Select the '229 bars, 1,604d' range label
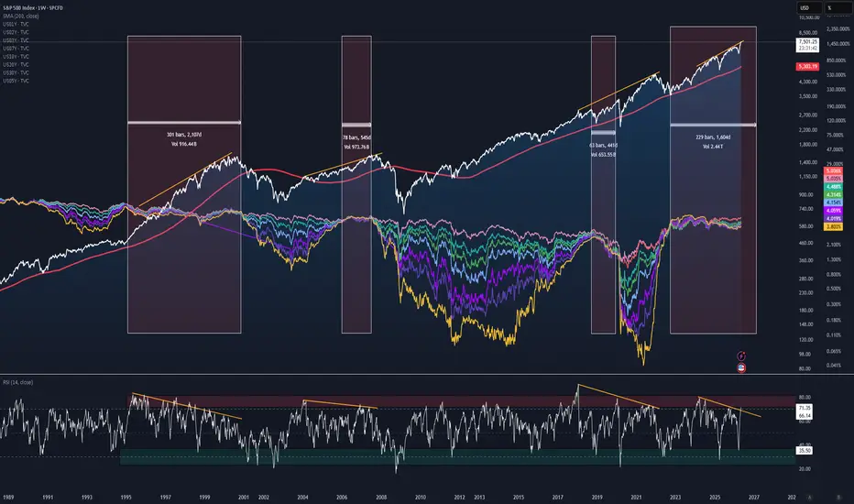The height and width of the screenshot is (504, 854). pyautogui.click(x=713, y=137)
